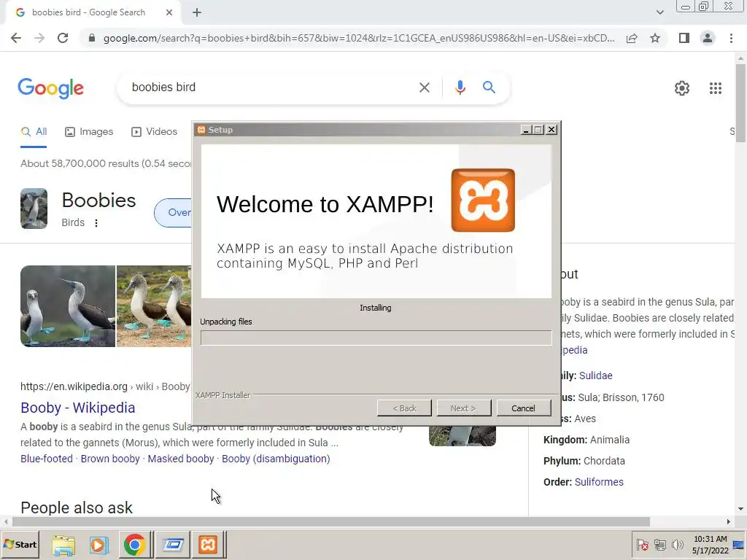This screenshot has height=560, width=747.
Task: Open the Sulidae family link
Action: pyautogui.click(x=595, y=376)
